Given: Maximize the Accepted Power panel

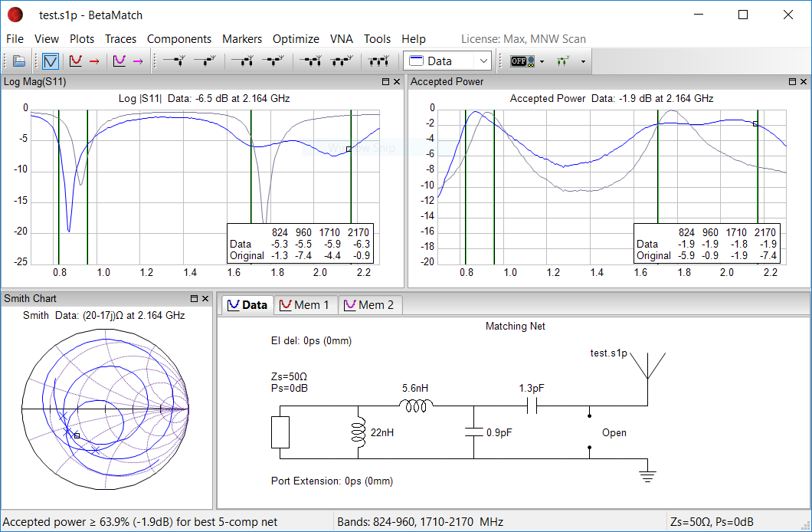Looking at the screenshot, I should (792, 82).
